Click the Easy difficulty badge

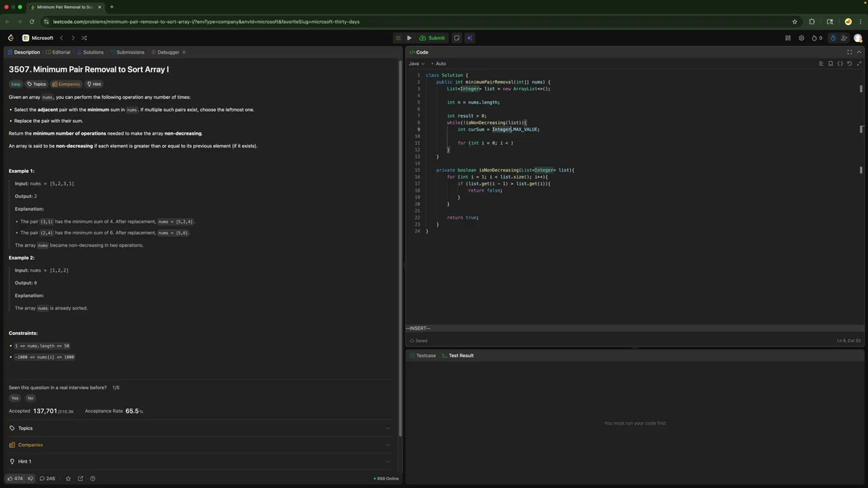pos(16,84)
